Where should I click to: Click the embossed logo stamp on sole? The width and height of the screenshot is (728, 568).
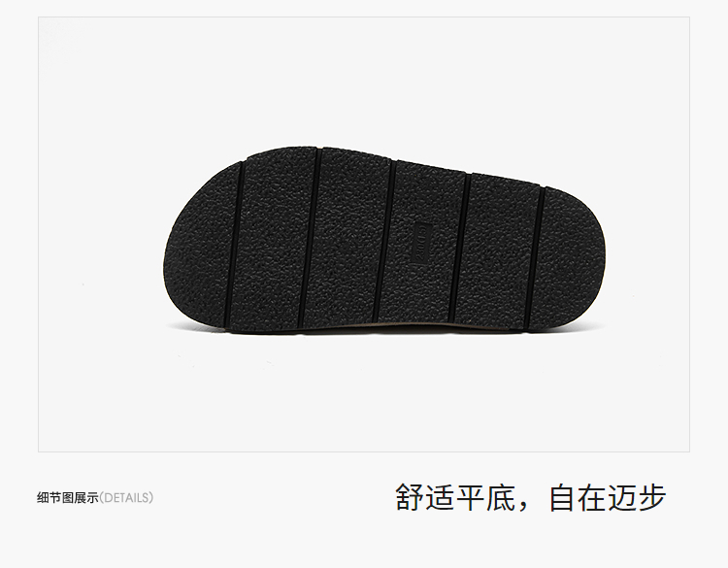click(x=423, y=243)
